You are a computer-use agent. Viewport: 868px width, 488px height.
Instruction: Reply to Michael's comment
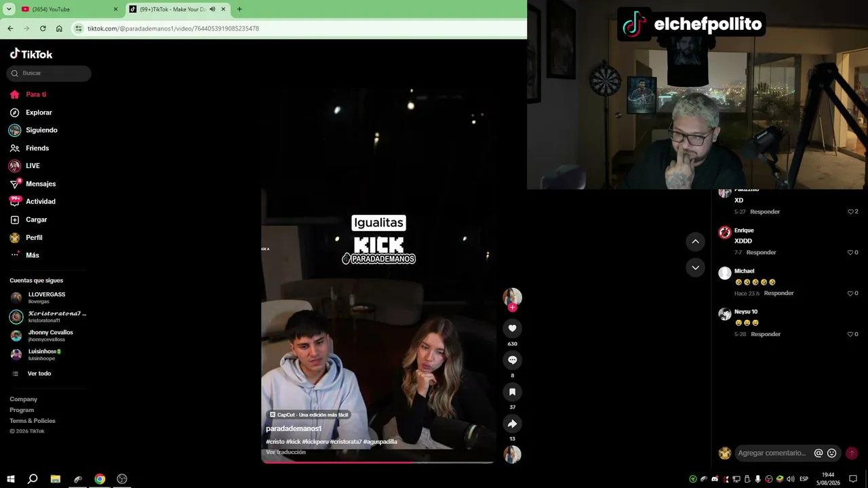778,293
